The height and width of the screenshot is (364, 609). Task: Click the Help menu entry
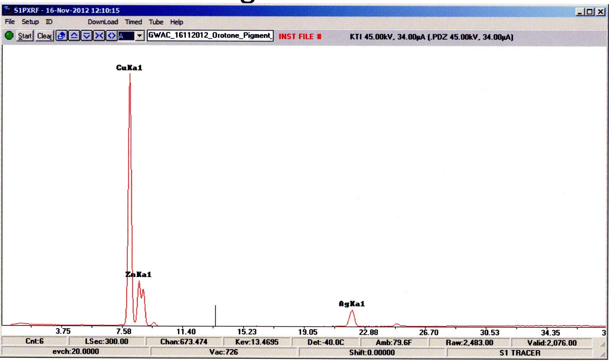[177, 22]
